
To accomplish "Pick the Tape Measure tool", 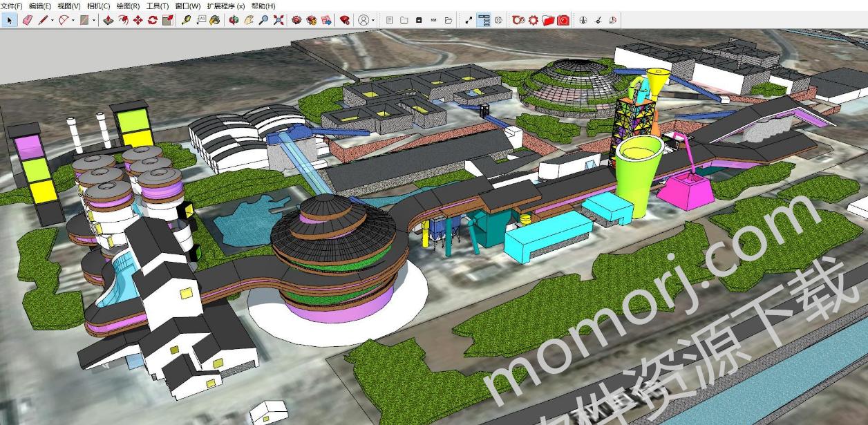I will 186,20.
